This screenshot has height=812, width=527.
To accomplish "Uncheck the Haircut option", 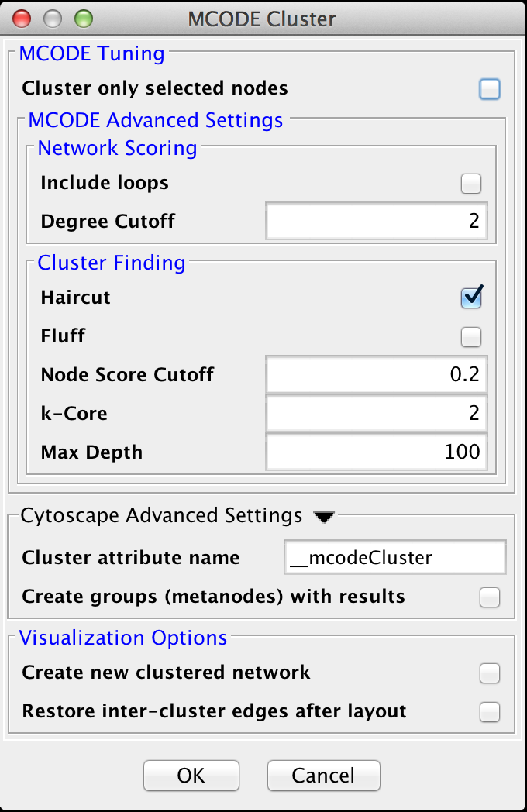I will point(471,298).
